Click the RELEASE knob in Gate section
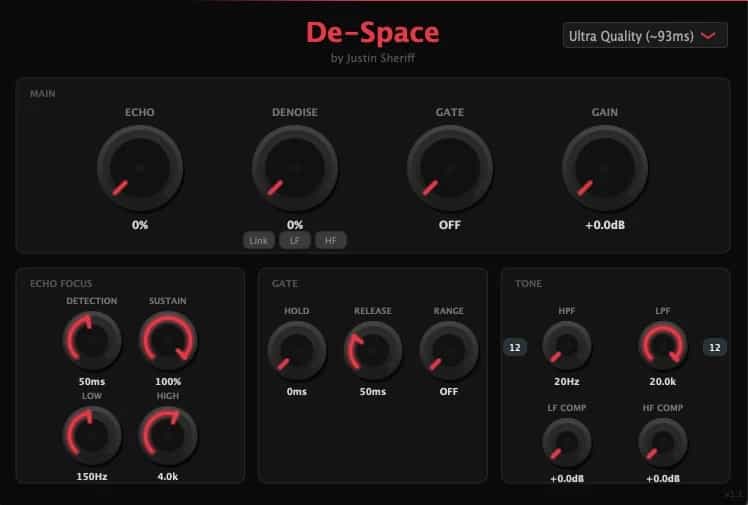The image size is (748, 505). click(373, 350)
